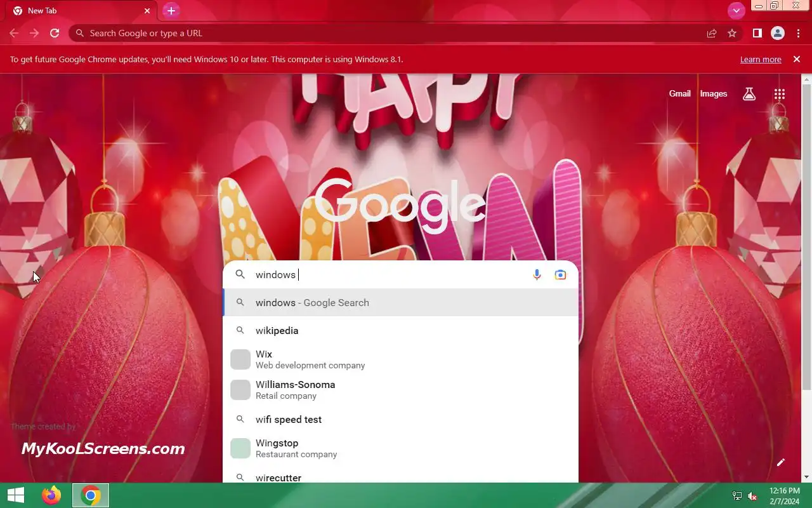Screen dimensions: 812x508
Task: Click the search magnifier in search box
Action: tap(240, 274)
